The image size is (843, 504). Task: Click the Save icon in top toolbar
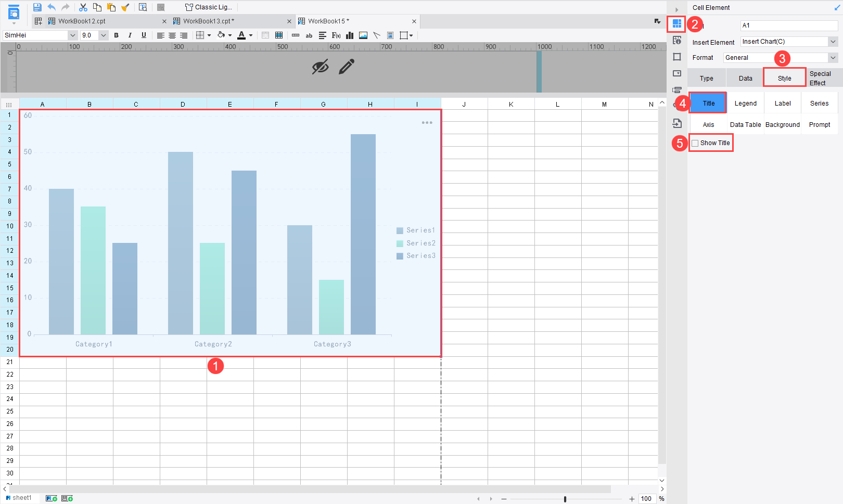pyautogui.click(x=37, y=7)
